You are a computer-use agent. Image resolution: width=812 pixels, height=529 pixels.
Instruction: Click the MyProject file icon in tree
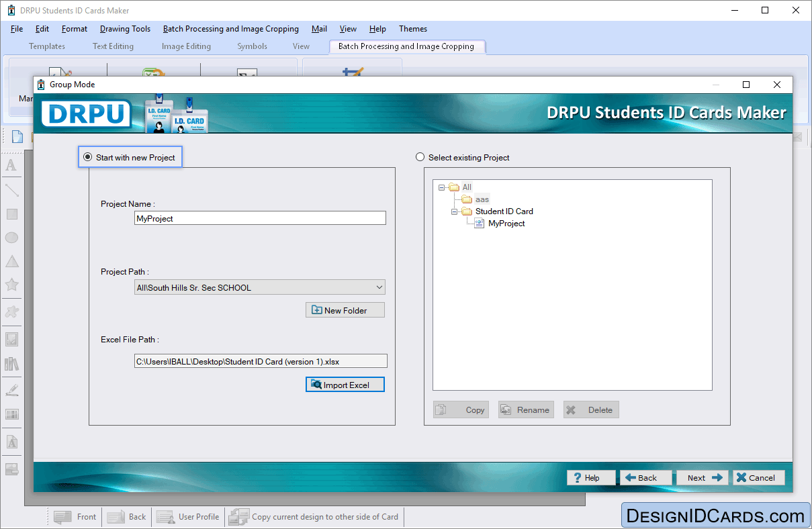(479, 224)
